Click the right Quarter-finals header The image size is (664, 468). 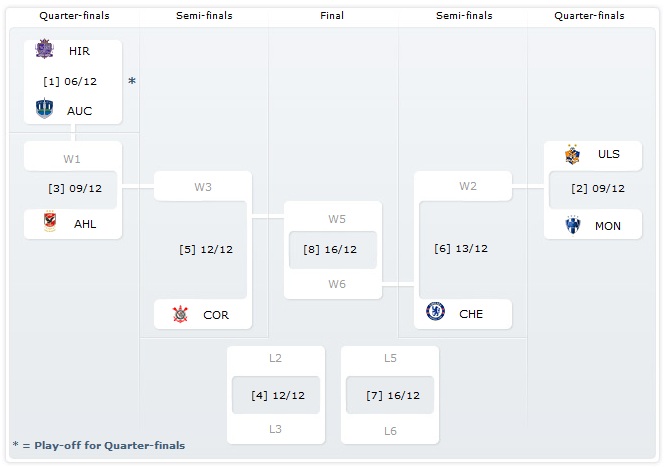coord(589,16)
